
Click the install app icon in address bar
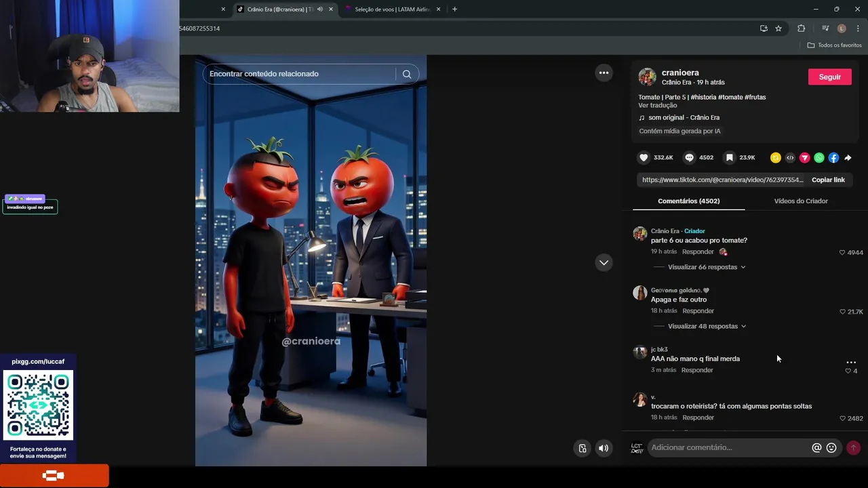(x=764, y=28)
